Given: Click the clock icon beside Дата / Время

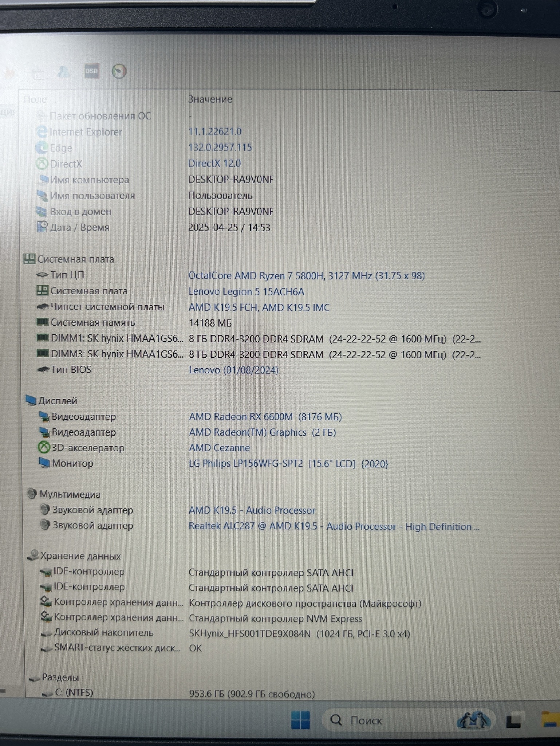Looking at the screenshot, I should coord(42,227).
